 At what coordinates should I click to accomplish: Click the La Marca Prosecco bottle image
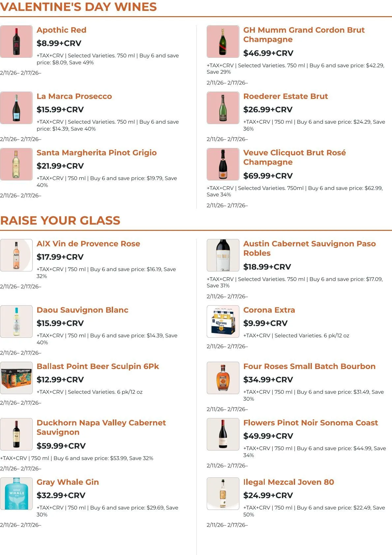click(x=16, y=108)
